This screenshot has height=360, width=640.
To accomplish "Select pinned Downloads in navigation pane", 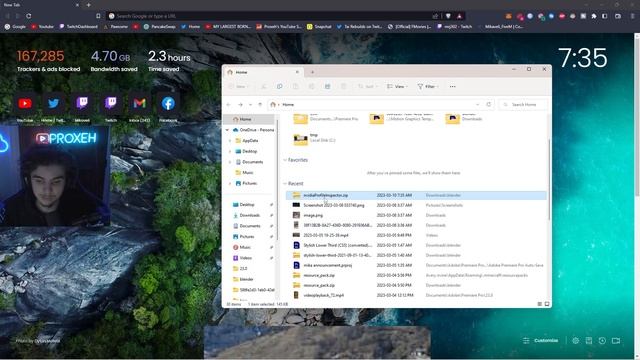I will tap(250, 215).
